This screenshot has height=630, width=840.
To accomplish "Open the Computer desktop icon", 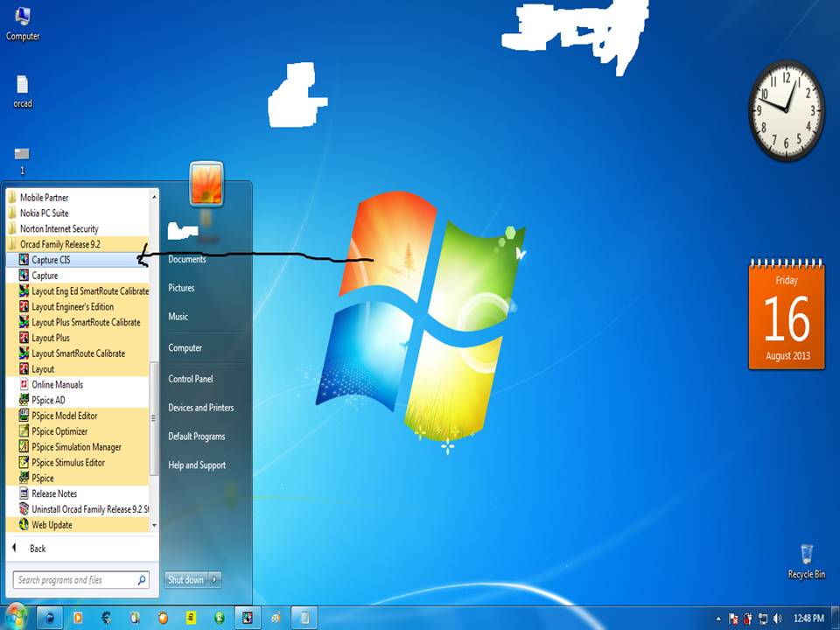I will (23, 24).
